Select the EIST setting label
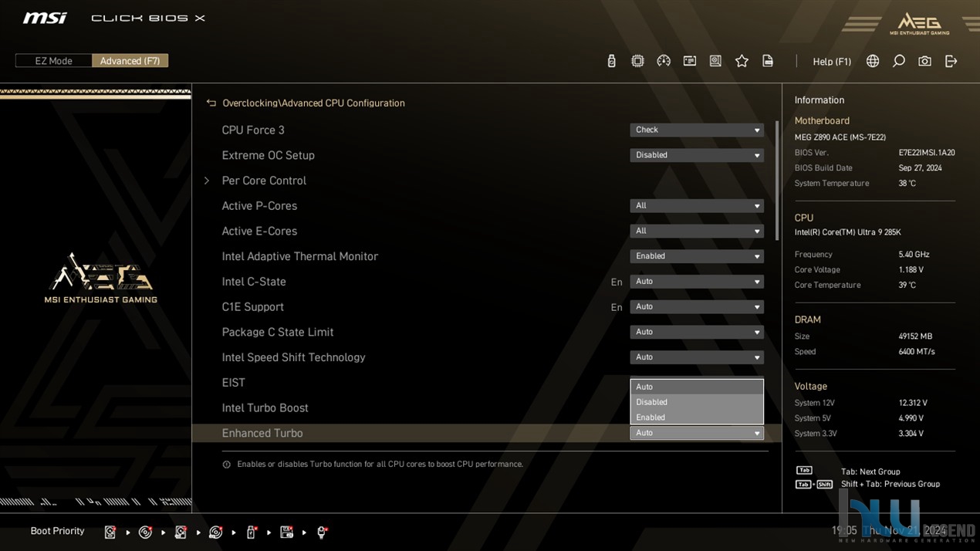 (x=233, y=383)
